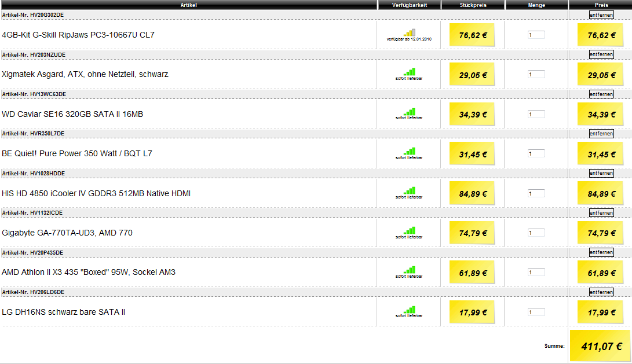The height and width of the screenshot is (364, 632).
Task: Open 4GB-Kit G-Skill RipJaws PC3-10667U CL7 item
Action: click(x=78, y=35)
